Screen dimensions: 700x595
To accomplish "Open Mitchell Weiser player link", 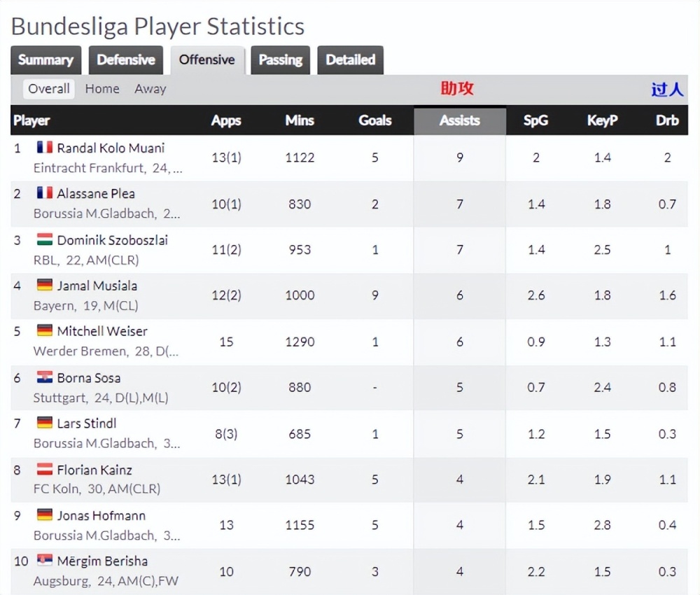I will click(102, 331).
